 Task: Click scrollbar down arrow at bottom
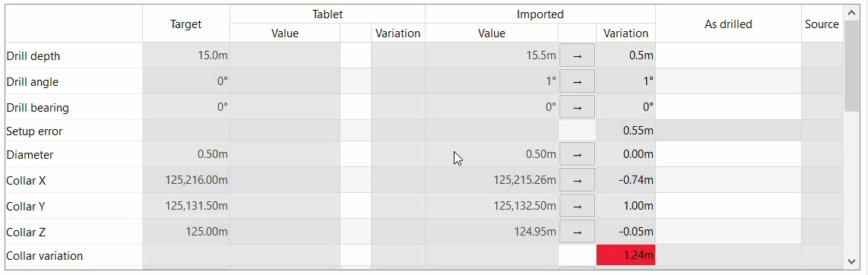(x=851, y=261)
